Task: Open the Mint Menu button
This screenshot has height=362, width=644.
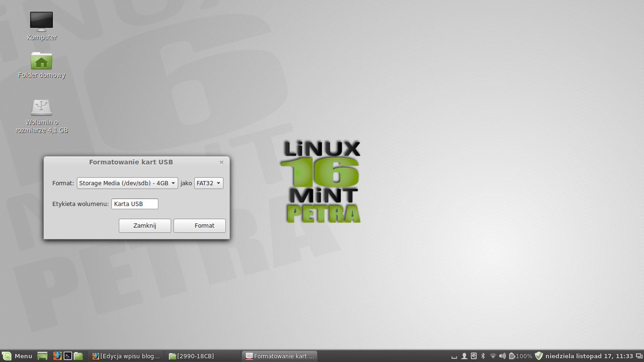Action: pyautogui.click(x=17, y=356)
